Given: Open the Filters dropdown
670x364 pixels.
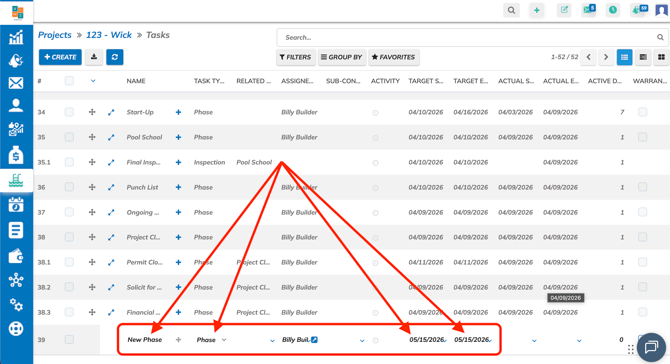Looking at the screenshot, I should (296, 57).
